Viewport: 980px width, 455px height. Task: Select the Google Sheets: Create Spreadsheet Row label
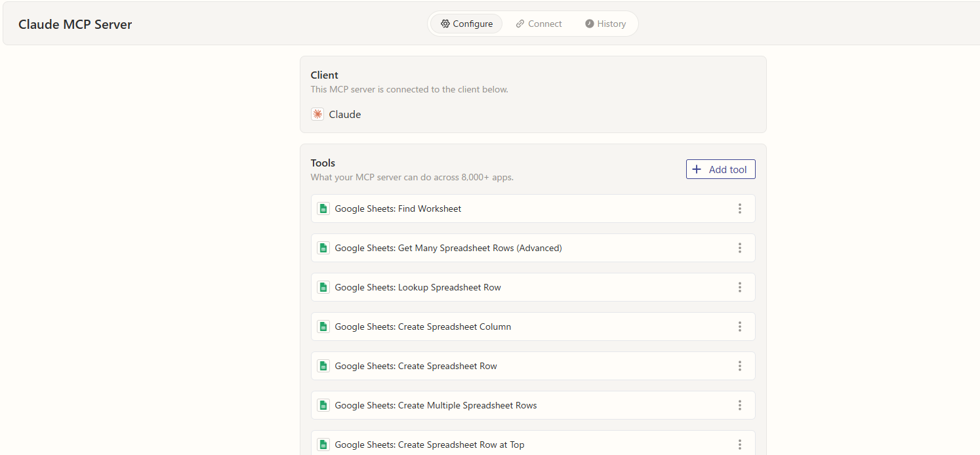416,366
